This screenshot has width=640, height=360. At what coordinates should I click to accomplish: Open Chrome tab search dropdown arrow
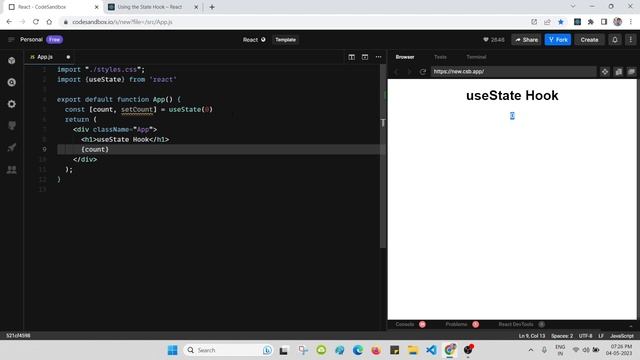[x=573, y=7]
